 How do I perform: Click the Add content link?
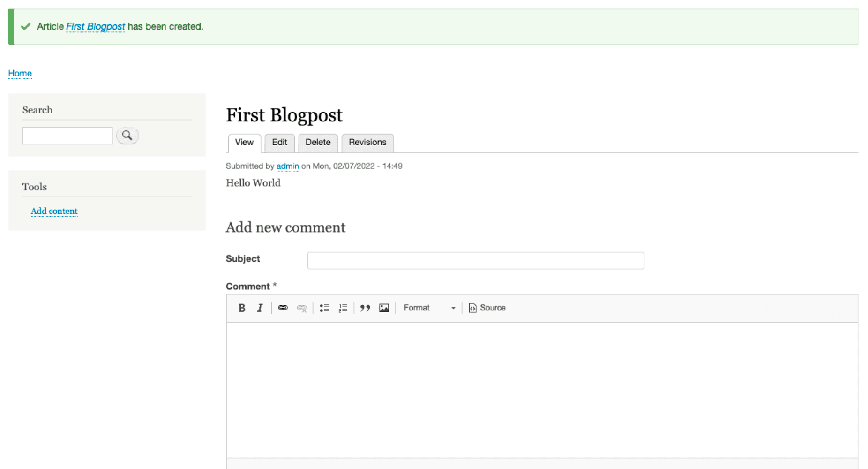pos(54,211)
